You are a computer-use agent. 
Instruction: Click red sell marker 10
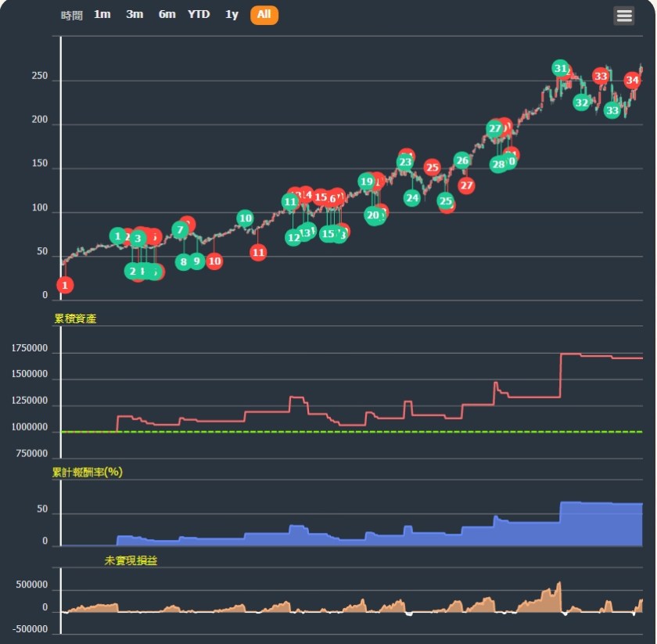[214, 261]
